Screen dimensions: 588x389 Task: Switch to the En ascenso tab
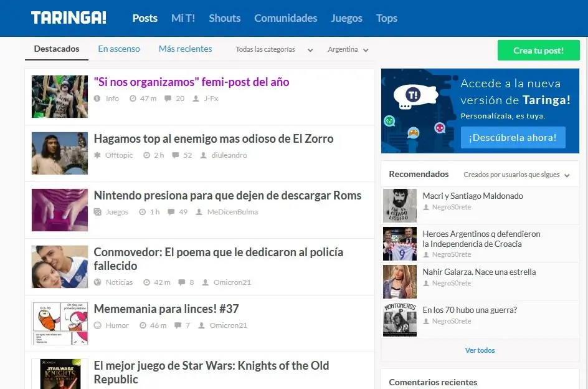119,49
